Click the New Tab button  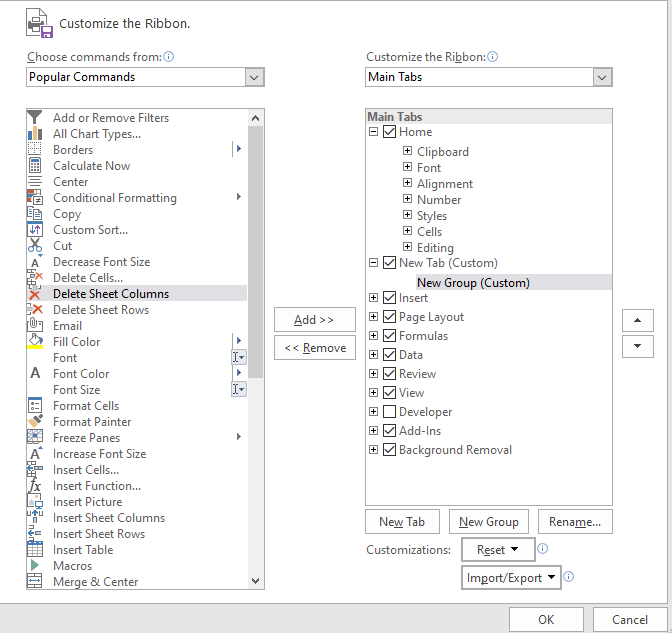pos(402,522)
